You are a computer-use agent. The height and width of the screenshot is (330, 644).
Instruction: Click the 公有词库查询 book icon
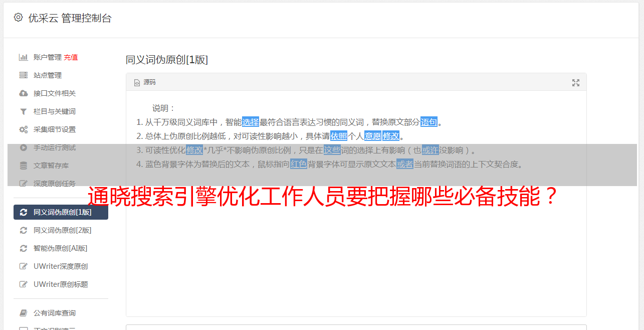(x=23, y=313)
